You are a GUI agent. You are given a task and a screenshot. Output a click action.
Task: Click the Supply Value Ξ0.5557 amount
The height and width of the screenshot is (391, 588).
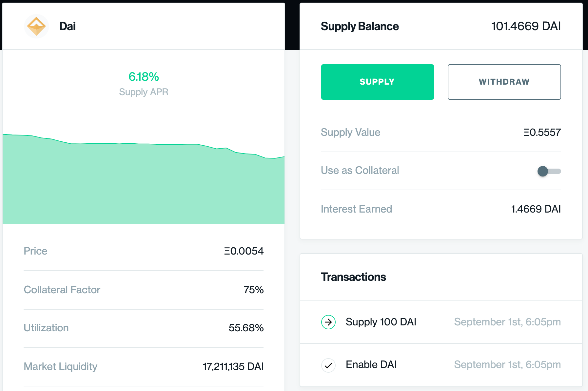(x=542, y=133)
